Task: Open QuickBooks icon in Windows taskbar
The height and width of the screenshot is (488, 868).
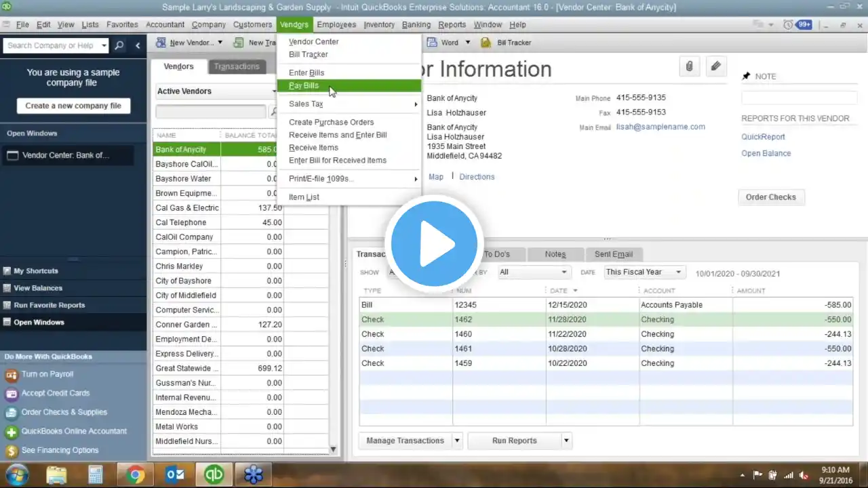Action: point(214,474)
